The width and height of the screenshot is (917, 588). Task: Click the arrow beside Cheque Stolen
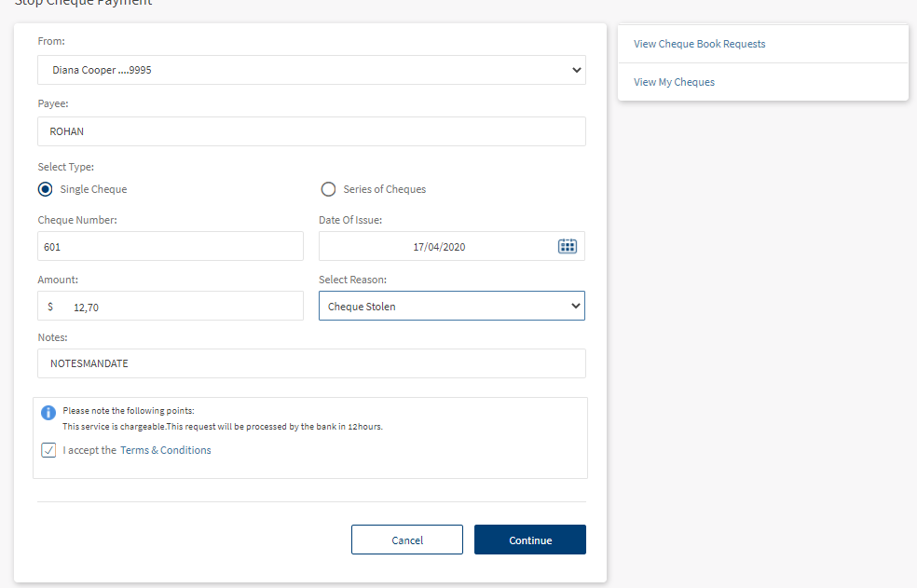pos(575,307)
